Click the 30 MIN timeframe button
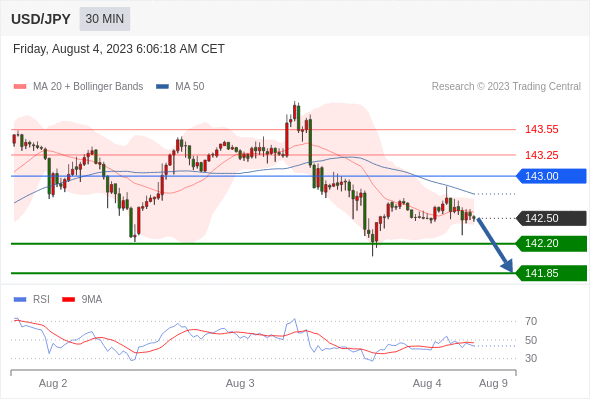This screenshot has height=400, width=590. pos(105,19)
